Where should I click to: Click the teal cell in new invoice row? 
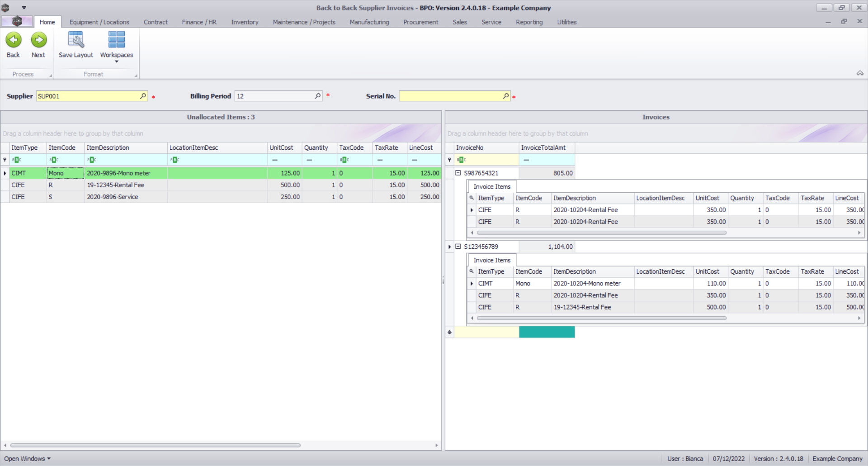click(x=547, y=332)
